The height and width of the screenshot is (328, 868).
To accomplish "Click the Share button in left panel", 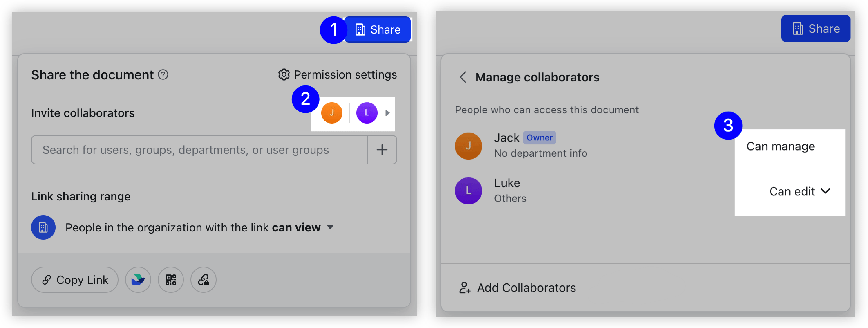I will tap(377, 30).
